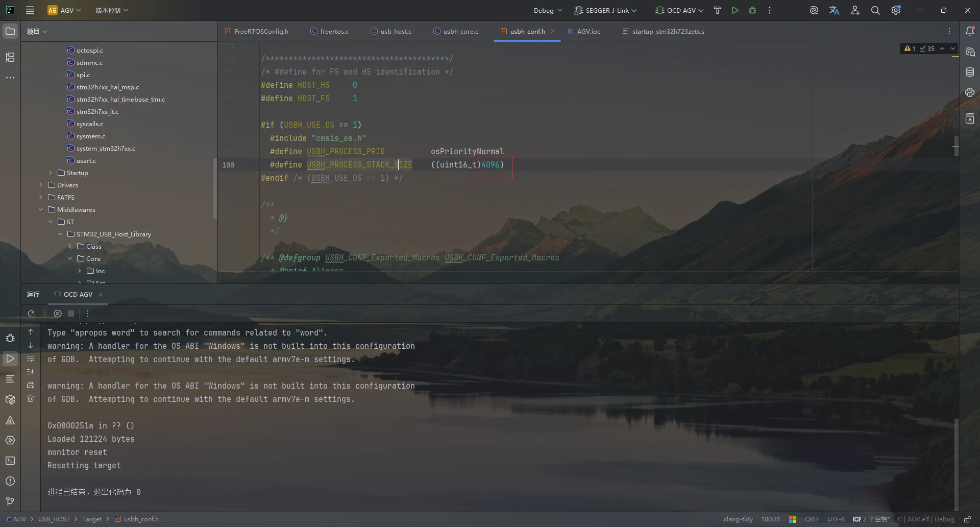Image resolution: width=980 pixels, height=527 pixels.
Task: Switch to FreeRTOSConfig.h tab
Action: pyautogui.click(x=256, y=32)
